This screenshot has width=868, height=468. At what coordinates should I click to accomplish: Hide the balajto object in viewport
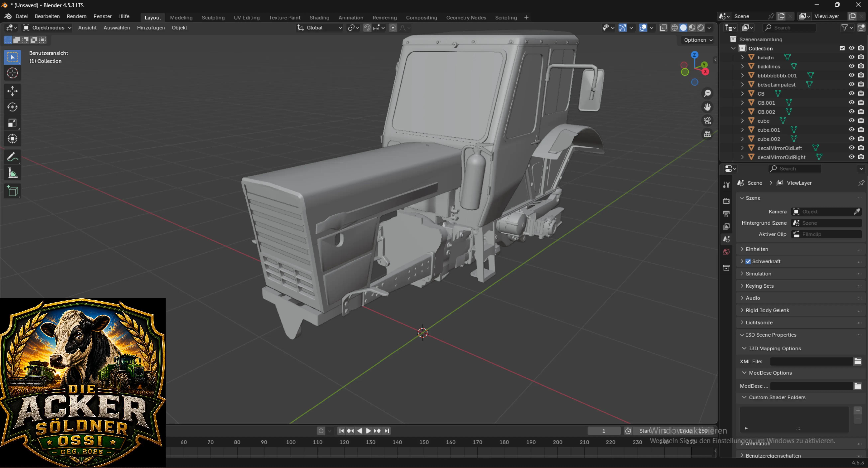852,57
